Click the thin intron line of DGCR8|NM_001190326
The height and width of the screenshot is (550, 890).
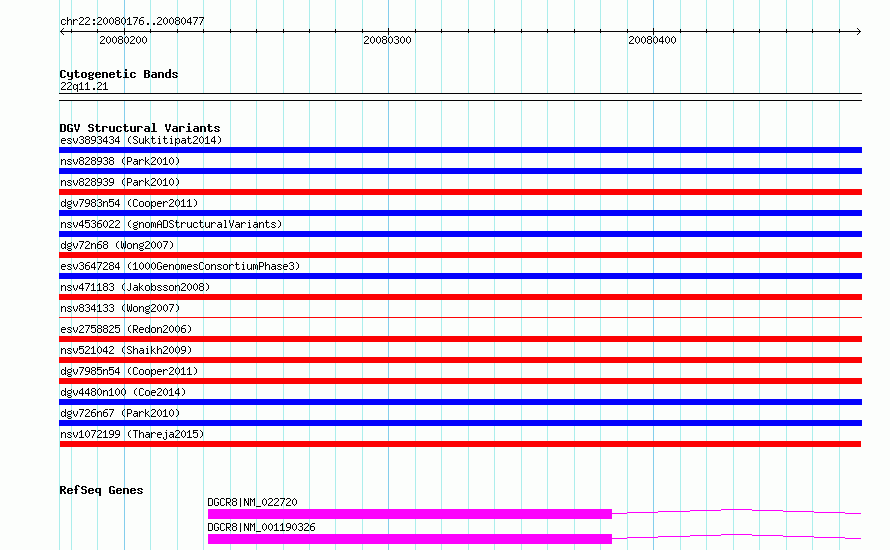pos(737,535)
